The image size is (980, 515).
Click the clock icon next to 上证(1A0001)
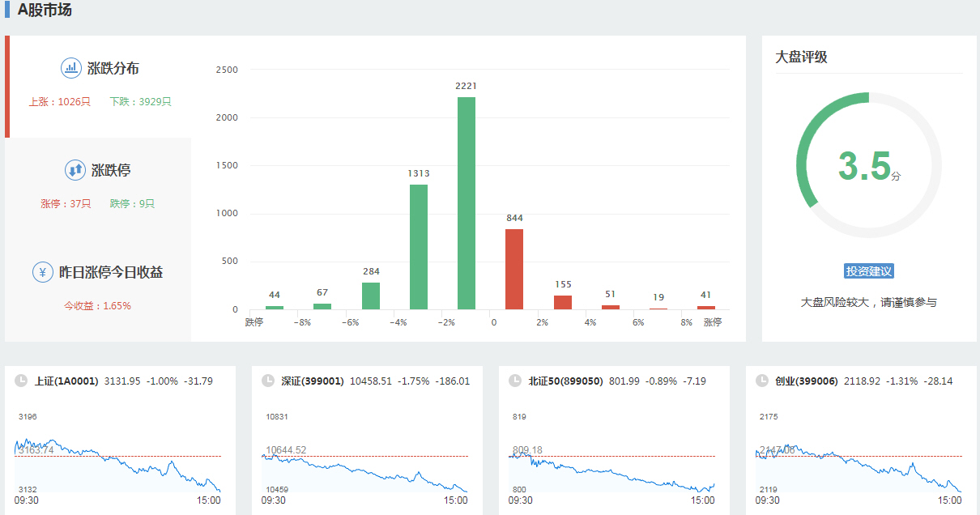pos(20,381)
